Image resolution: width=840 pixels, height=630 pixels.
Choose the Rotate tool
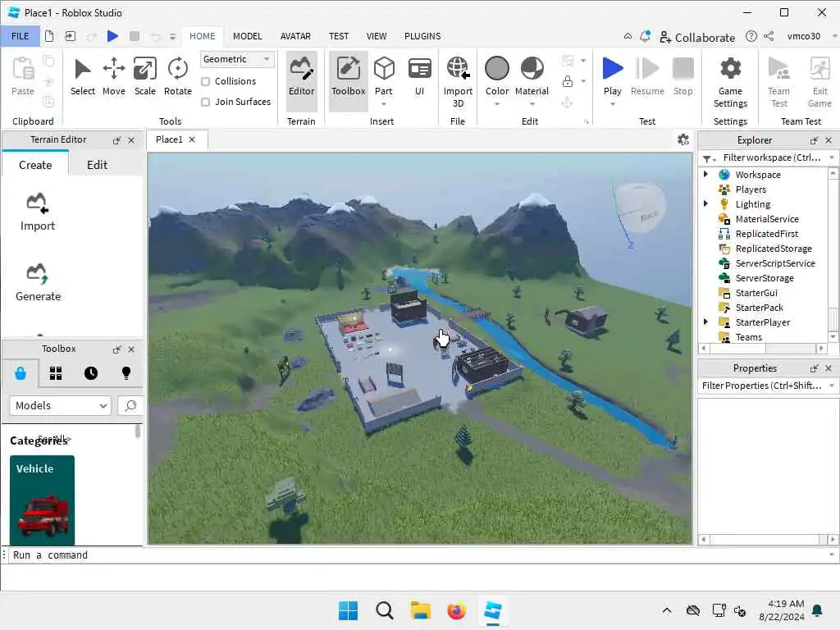(x=178, y=76)
